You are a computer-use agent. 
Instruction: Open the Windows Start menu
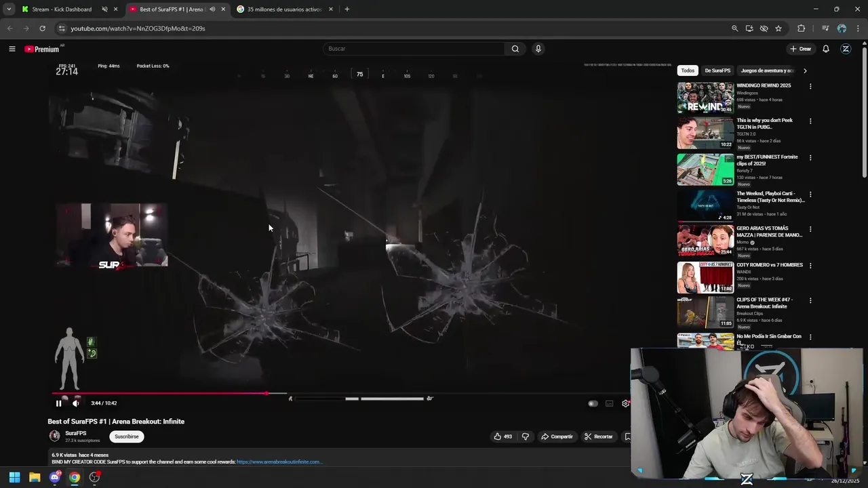pos(14,477)
